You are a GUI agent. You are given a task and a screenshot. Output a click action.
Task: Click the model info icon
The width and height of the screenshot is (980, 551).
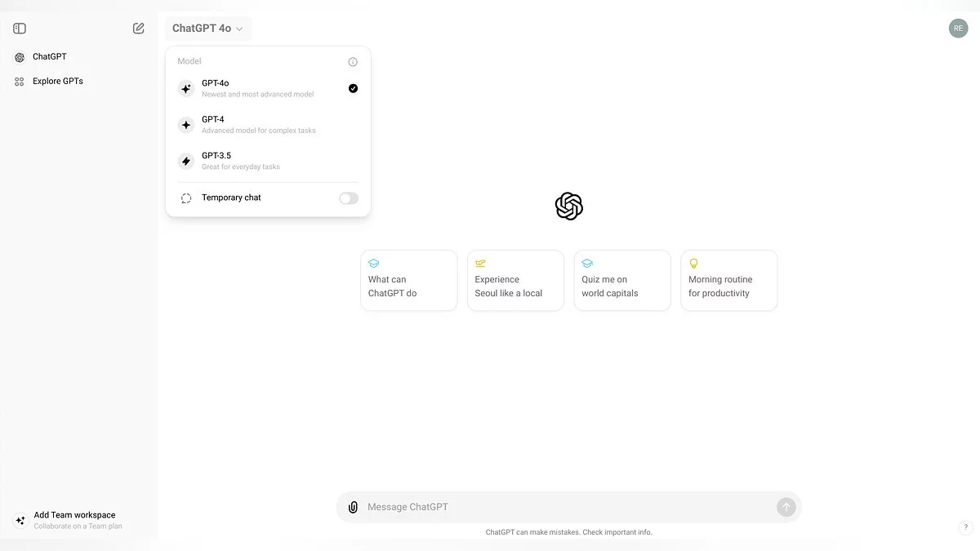click(x=353, y=62)
